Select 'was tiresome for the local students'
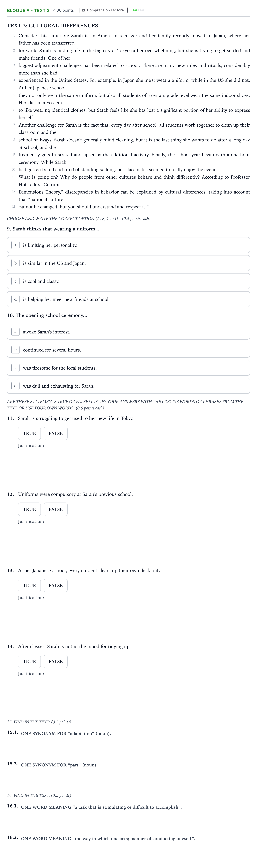The height and width of the screenshot is (868, 257). click(128, 368)
